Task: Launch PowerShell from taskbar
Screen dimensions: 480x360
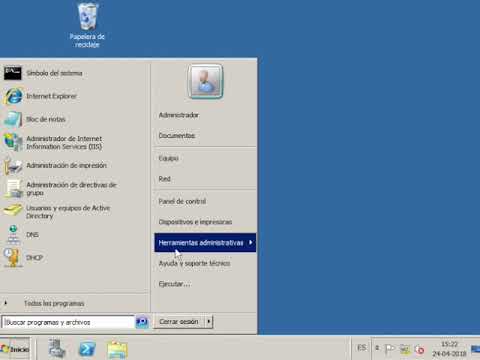Action: click(87, 349)
